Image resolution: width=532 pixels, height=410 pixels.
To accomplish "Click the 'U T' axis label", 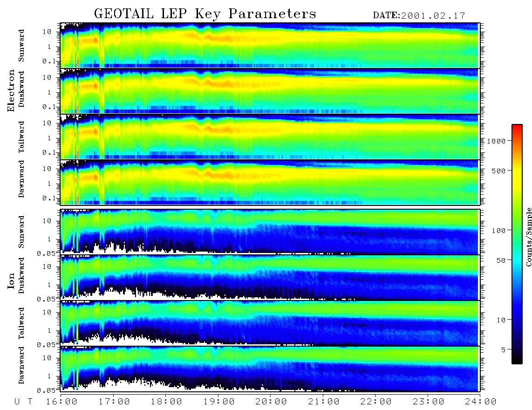I will tap(23, 402).
